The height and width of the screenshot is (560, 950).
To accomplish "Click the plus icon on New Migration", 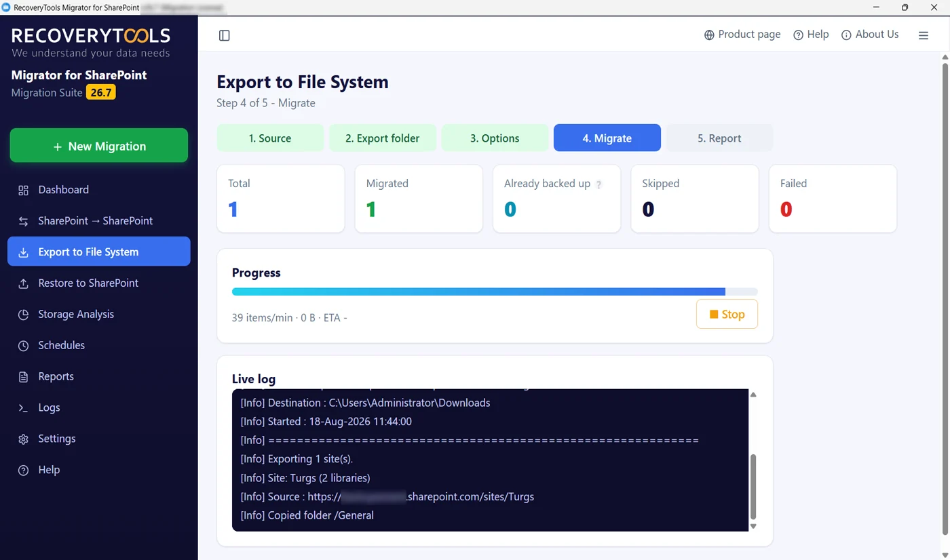I will [x=58, y=147].
